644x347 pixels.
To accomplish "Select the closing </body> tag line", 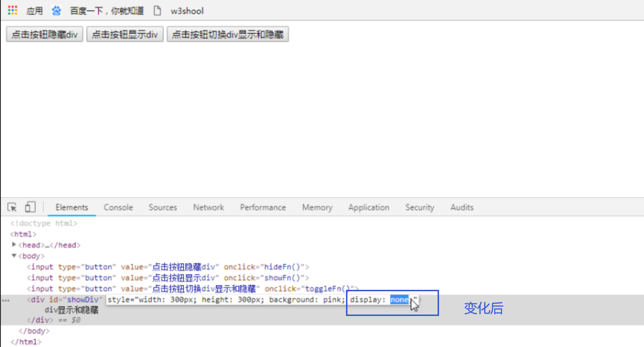I will [x=33, y=331].
